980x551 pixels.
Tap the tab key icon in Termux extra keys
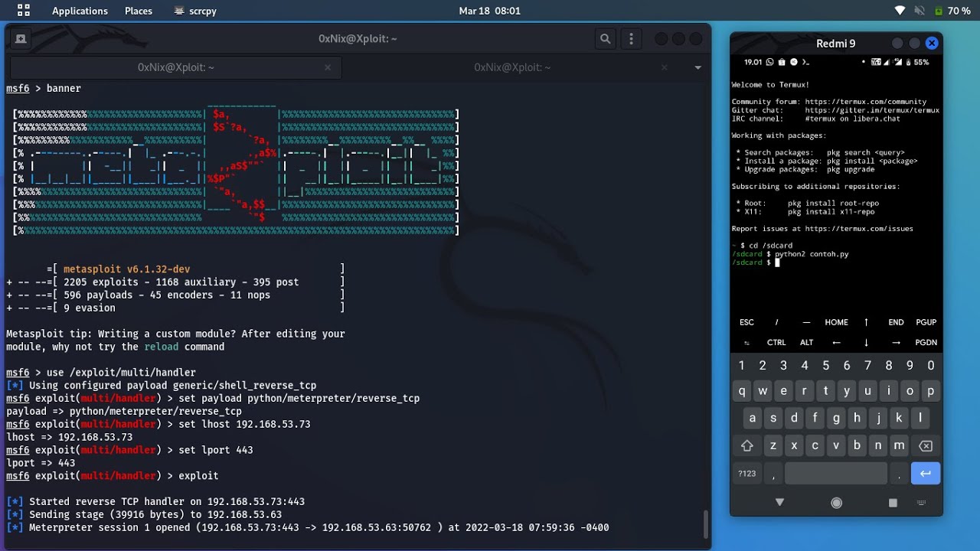pos(746,343)
